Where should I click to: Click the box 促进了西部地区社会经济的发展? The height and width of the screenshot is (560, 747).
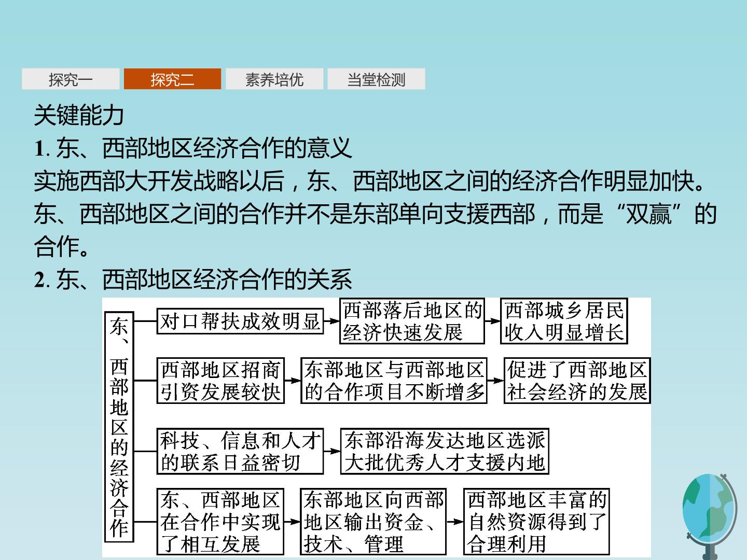click(x=577, y=381)
